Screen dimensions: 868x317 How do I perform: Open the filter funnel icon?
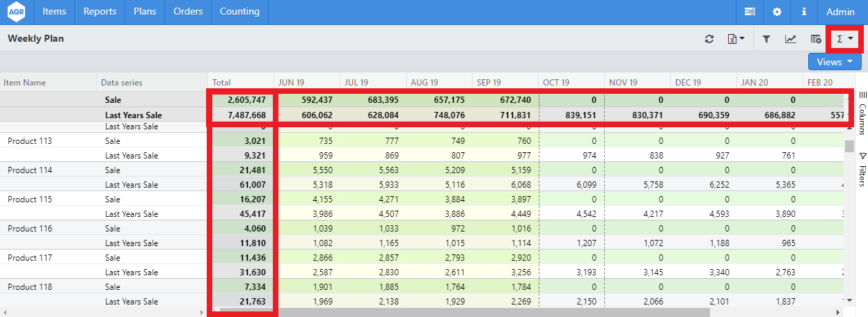[766, 40]
